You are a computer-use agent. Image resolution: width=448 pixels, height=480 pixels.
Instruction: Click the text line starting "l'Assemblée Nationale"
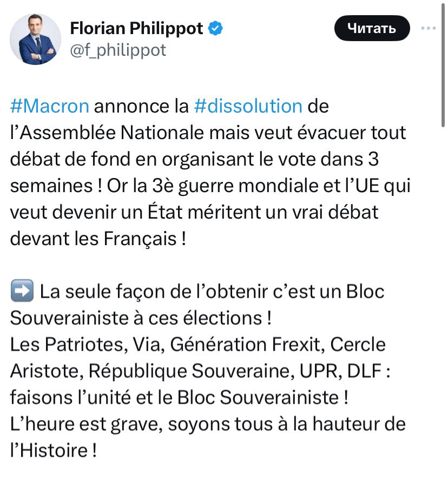click(x=208, y=132)
